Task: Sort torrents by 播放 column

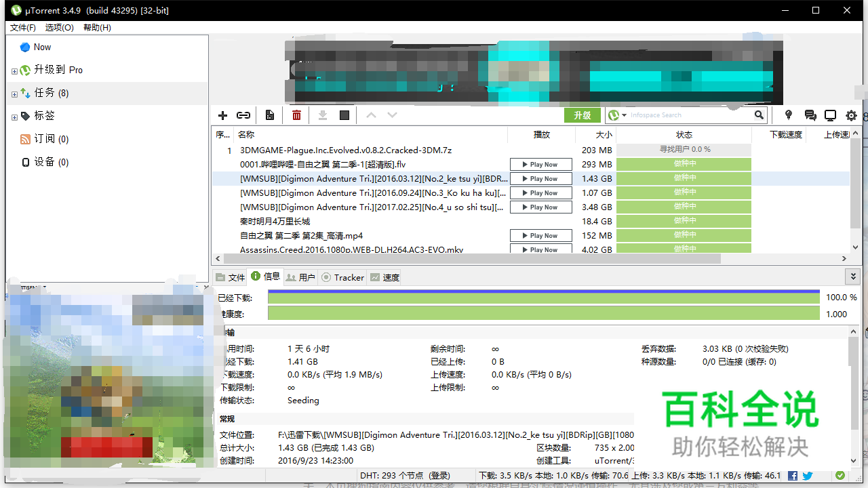Action: click(541, 135)
